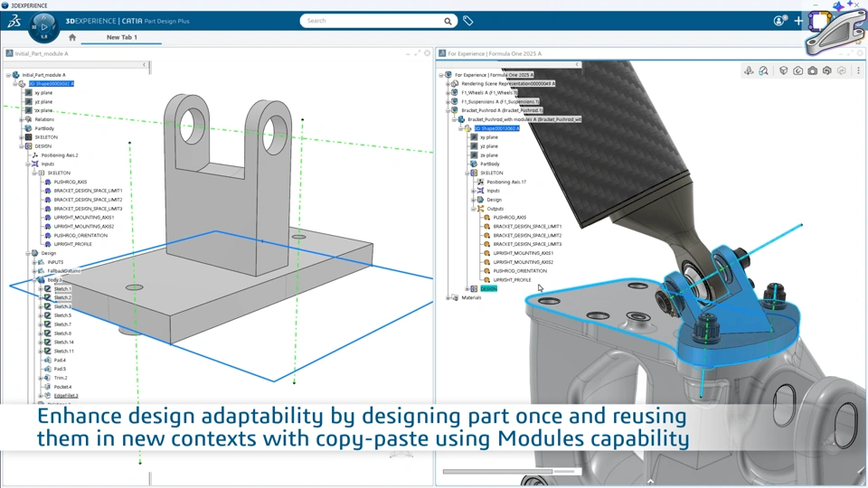Open the tag icon beside search
This screenshot has height=488, width=868.
[x=467, y=21]
